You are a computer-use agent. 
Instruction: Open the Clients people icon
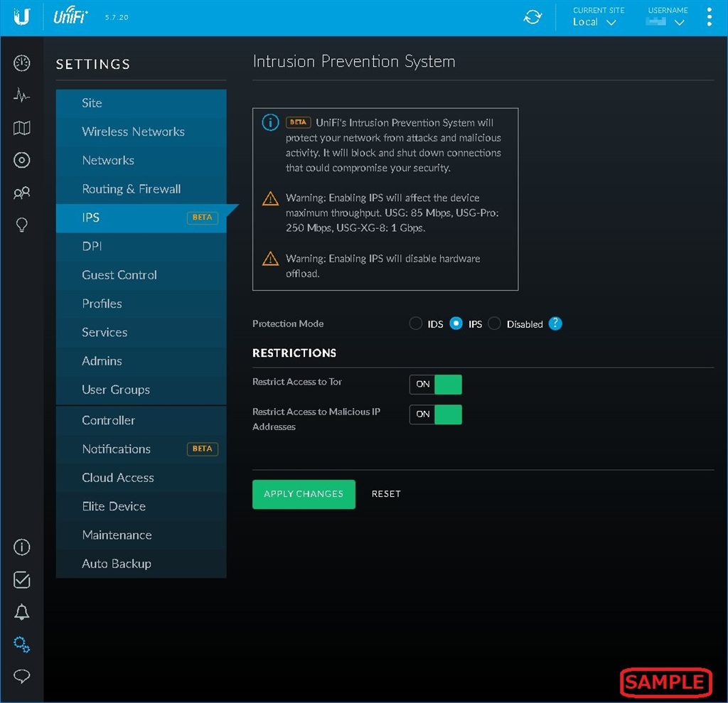[x=22, y=192]
